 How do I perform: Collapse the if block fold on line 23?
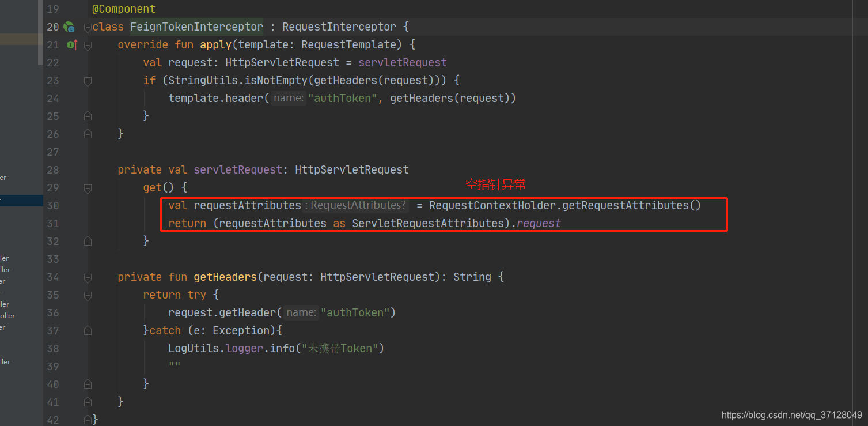click(x=88, y=80)
